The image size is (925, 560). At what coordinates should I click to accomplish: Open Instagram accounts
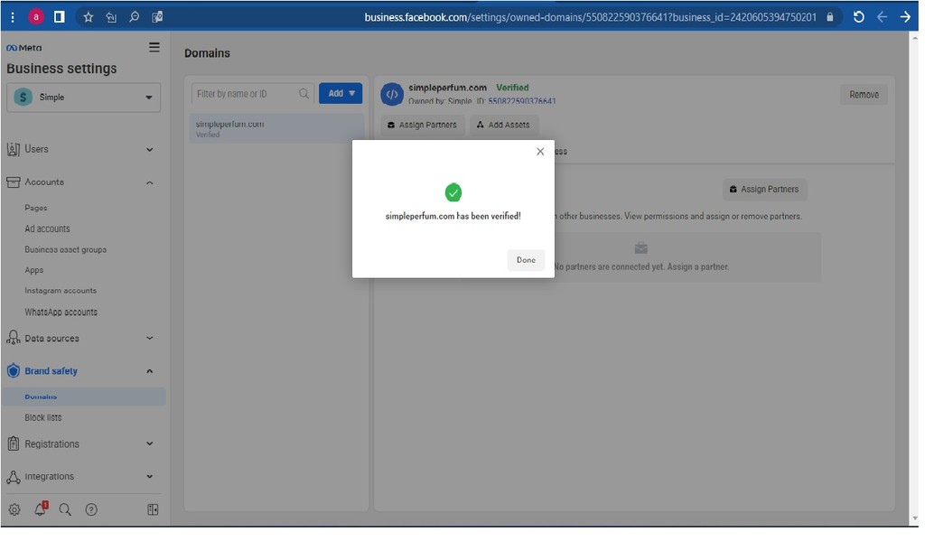pos(61,292)
